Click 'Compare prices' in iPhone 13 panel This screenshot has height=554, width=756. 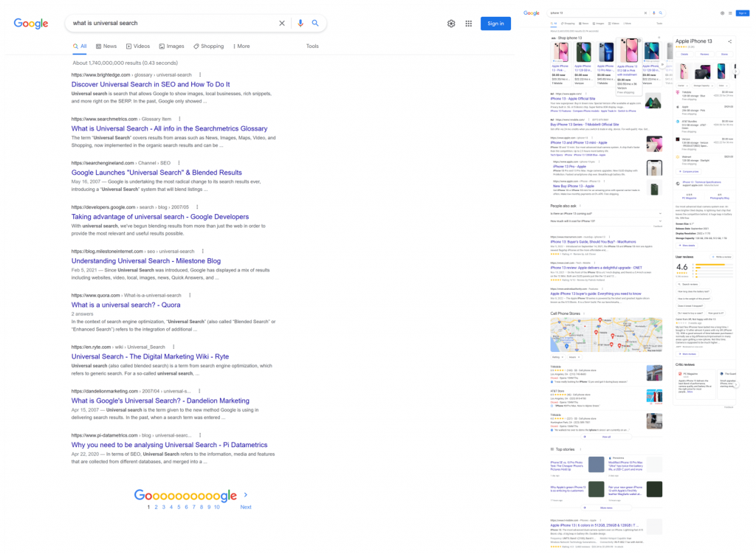[x=689, y=171]
